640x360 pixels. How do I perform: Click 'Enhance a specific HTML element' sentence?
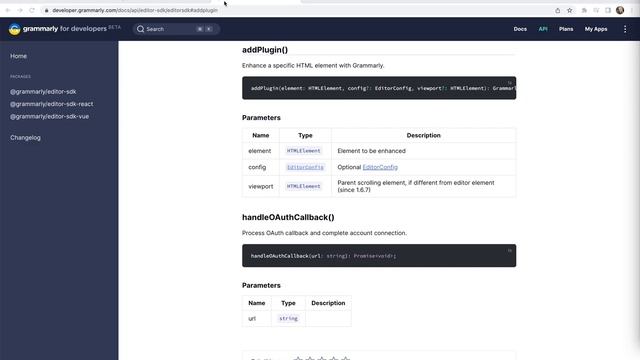pyautogui.click(x=313, y=65)
